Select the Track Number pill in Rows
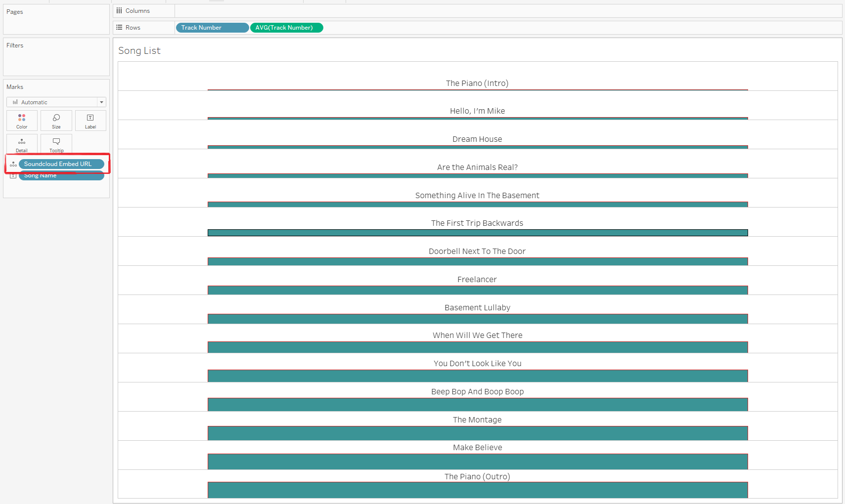The width and height of the screenshot is (845, 504). pos(212,28)
